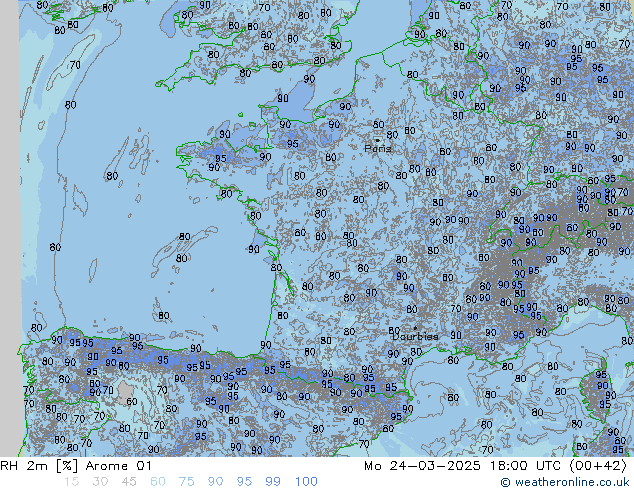The image size is (634, 490).
Task: Click legend value 75
Action: (186, 482)
